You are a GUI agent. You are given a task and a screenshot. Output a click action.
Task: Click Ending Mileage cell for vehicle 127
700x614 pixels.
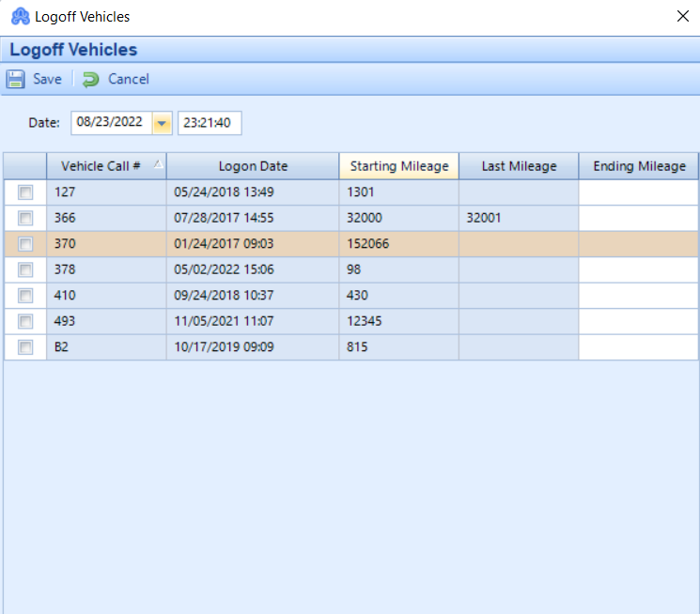639,192
